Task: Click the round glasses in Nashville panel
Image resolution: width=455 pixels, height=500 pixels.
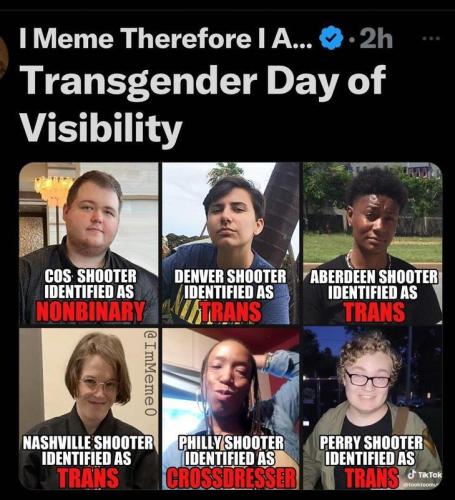Action: 98,385
